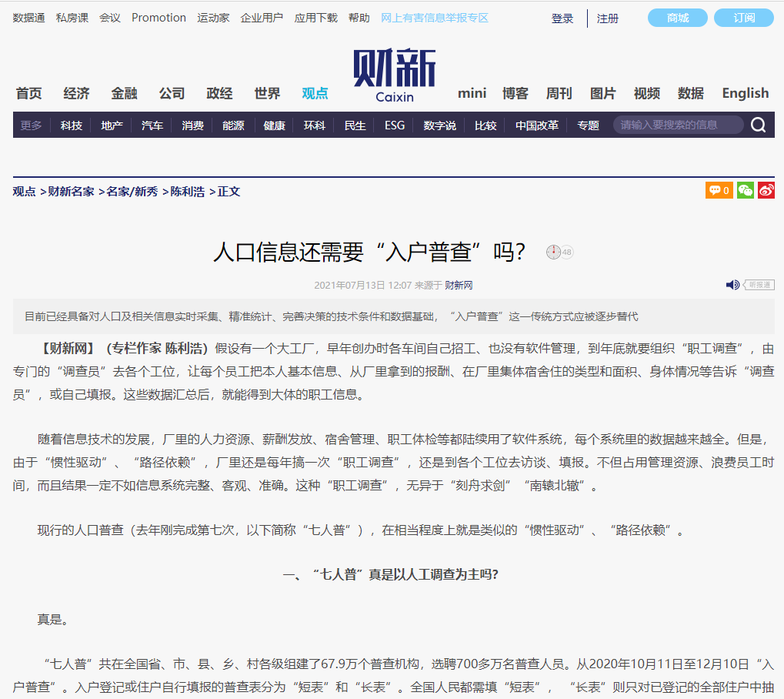Select ESG in the sub-navigation bar
The image size is (784, 699).
[x=395, y=125]
